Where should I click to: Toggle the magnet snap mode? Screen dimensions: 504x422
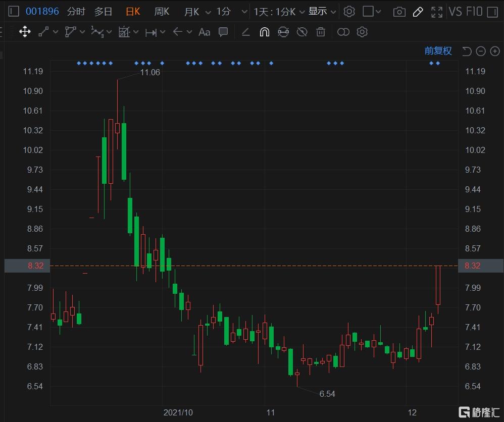[264, 32]
